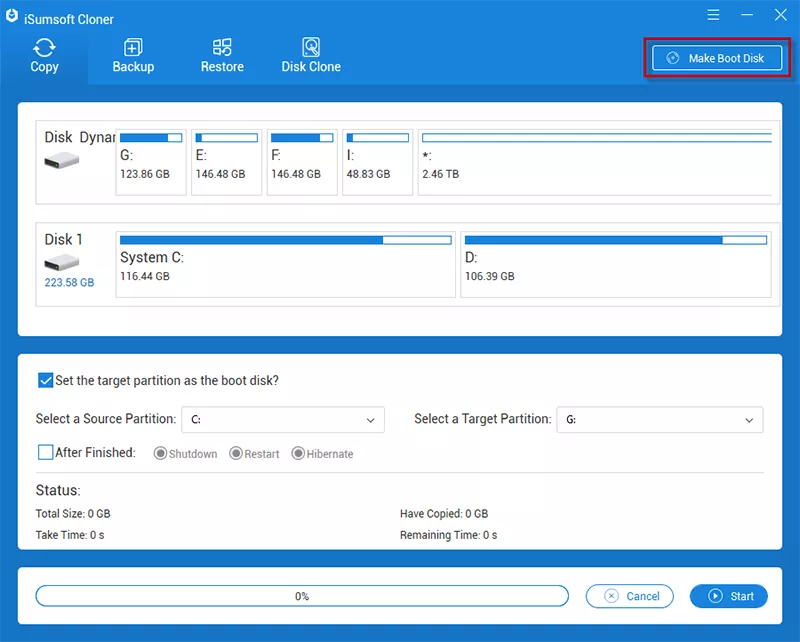Image resolution: width=800 pixels, height=642 pixels.
Task: Open the Restore tab
Action: [x=222, y=56]
